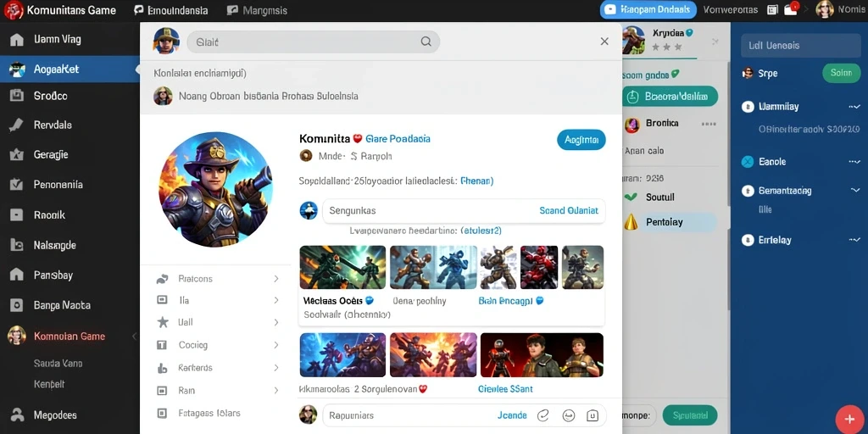868x434 pixels.
Task: Click avatar next to search bar
Action: [166, 41]
